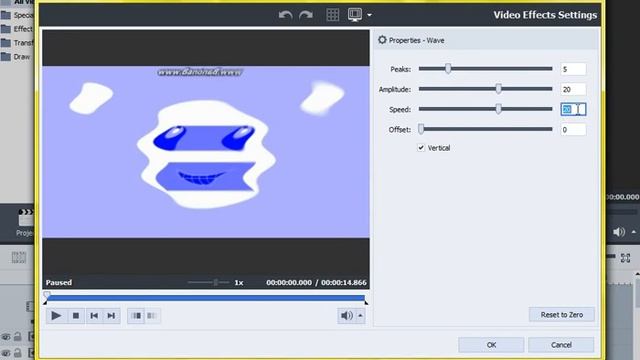Mute the dialog preview volume icon

click(x=347, y=316)
